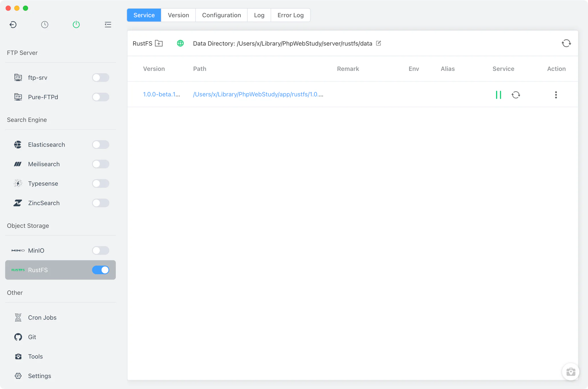Switch to the Service tab
Viewport: 588px width, 389px height.
pos(144,15)
